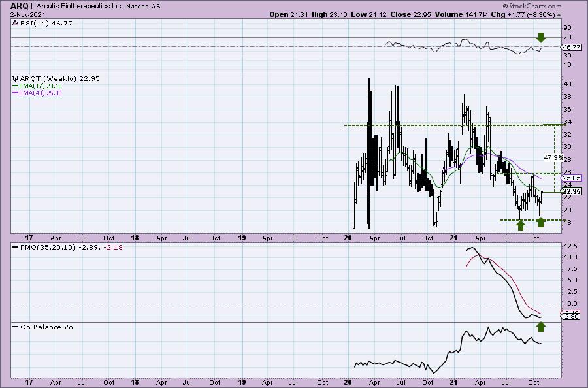Click the 90 level on the RSI axis
This screenshot has height=388, width=588.
coord(568,27)
